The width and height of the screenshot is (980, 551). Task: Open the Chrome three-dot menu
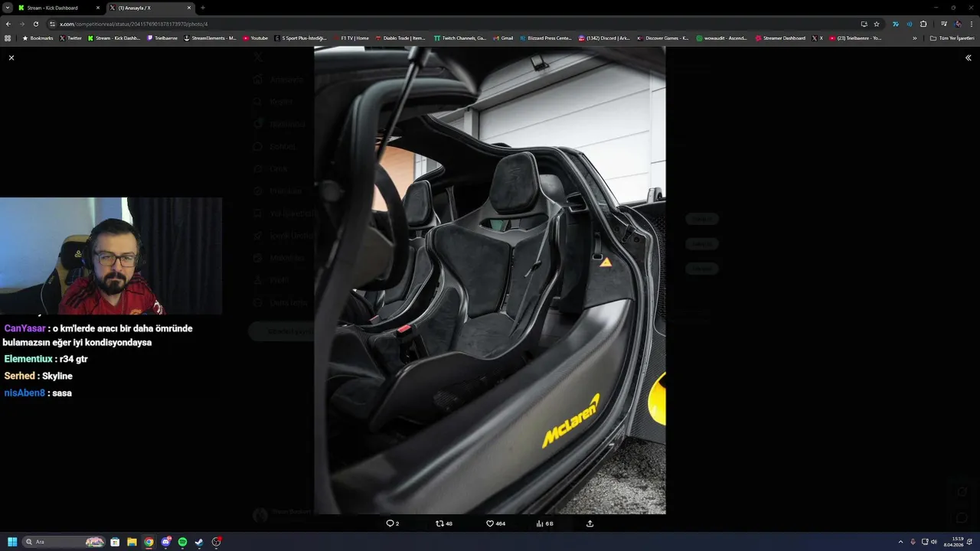point(972,24)
